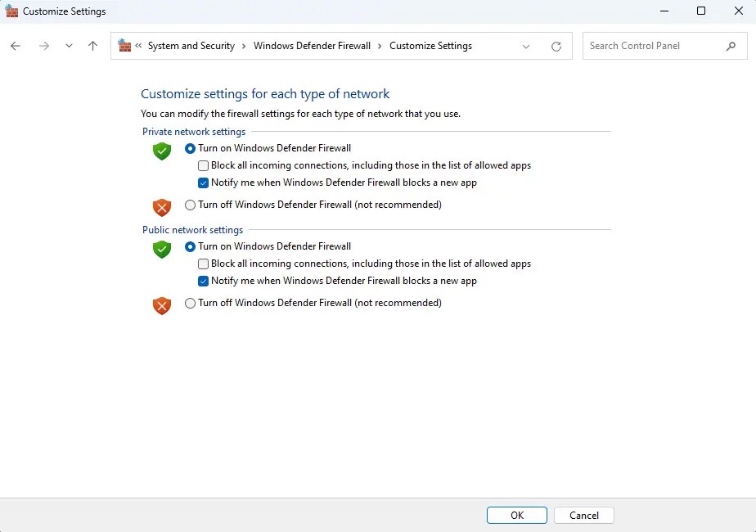
Task: Open recent locations dropdown beside navigation arrows
Action: pyautogui.click(x=69, y=46)
